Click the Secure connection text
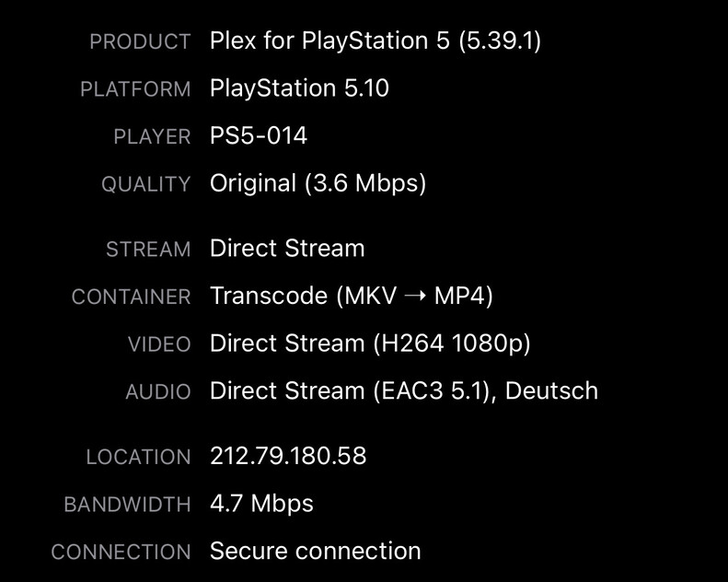This screenshot has width=728, height=582. [315, 551]
